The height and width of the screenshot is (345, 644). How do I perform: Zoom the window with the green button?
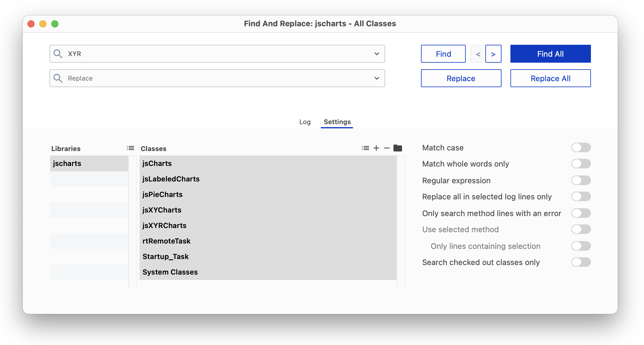[x=55, y=24]
